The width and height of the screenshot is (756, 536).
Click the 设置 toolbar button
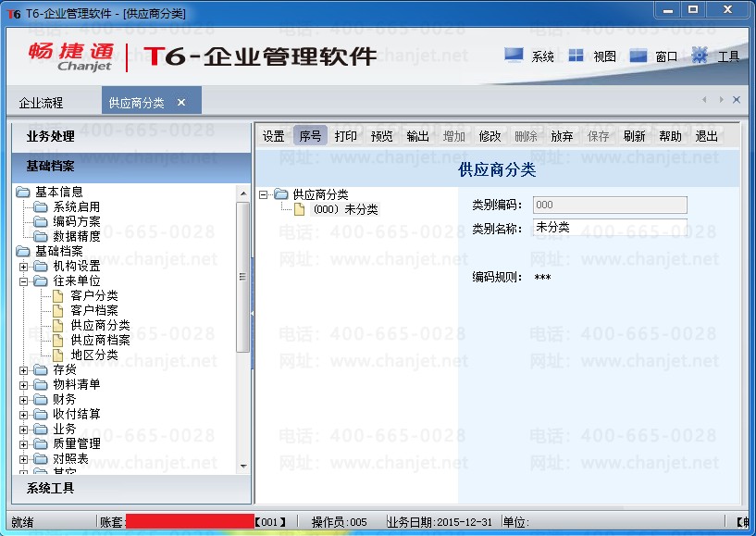click(x=273, y=136)
